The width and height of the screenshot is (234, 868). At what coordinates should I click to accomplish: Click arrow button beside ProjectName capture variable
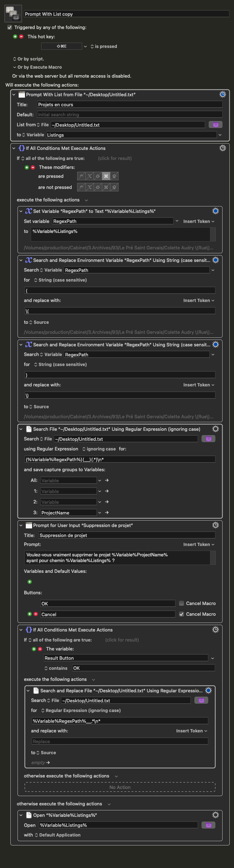(x=107, y=513)
